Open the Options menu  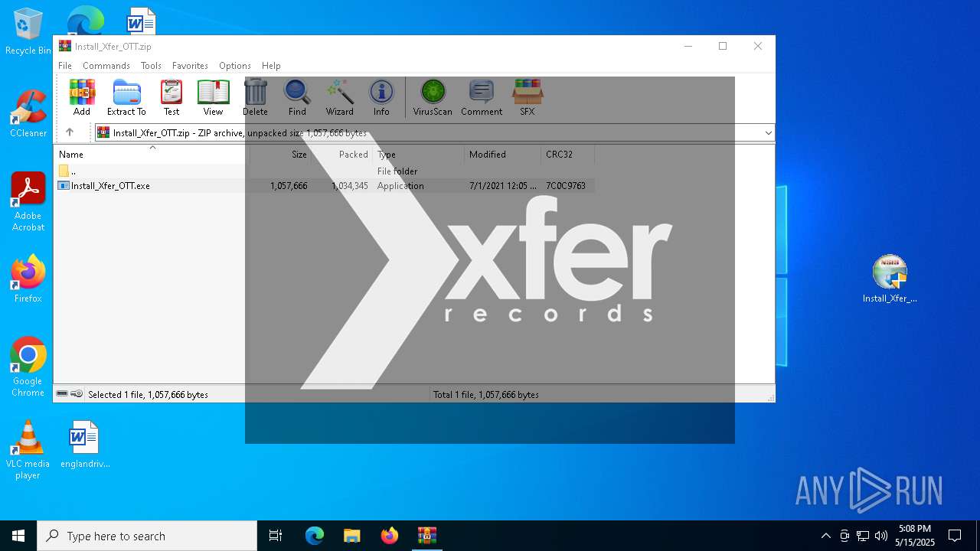pos(235,66)
